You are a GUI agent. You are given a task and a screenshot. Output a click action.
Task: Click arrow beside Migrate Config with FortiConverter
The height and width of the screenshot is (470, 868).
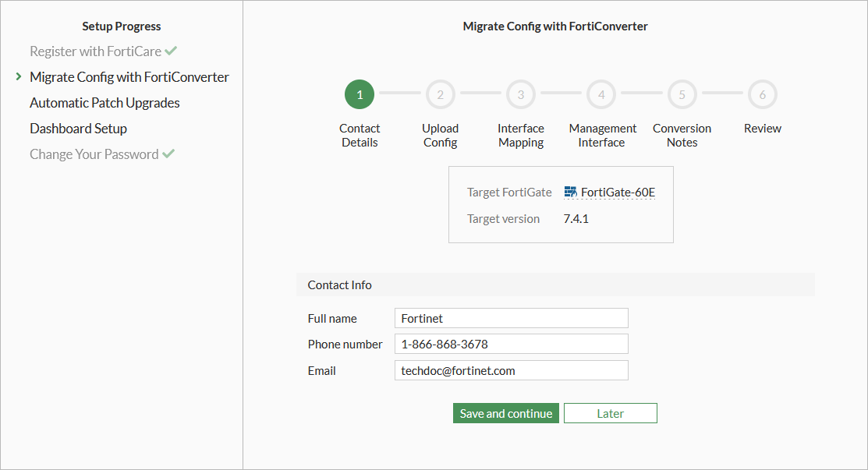pos(18,77)
